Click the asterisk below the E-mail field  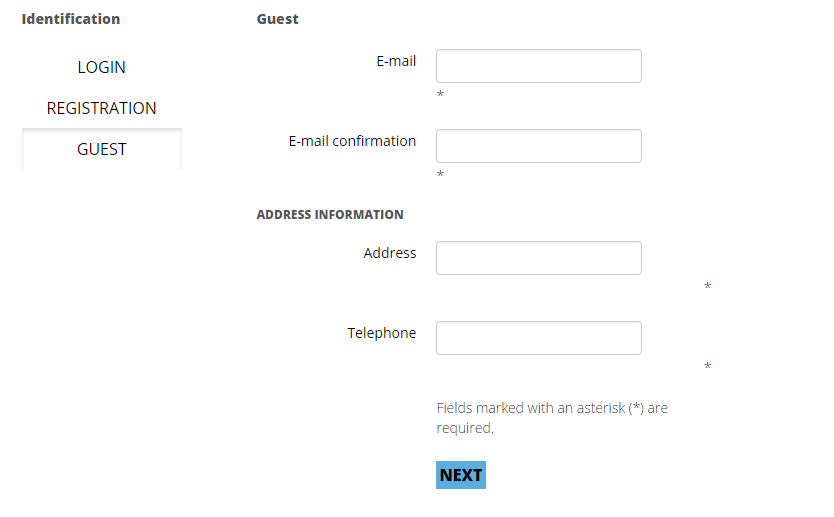(x=440, y=95)
